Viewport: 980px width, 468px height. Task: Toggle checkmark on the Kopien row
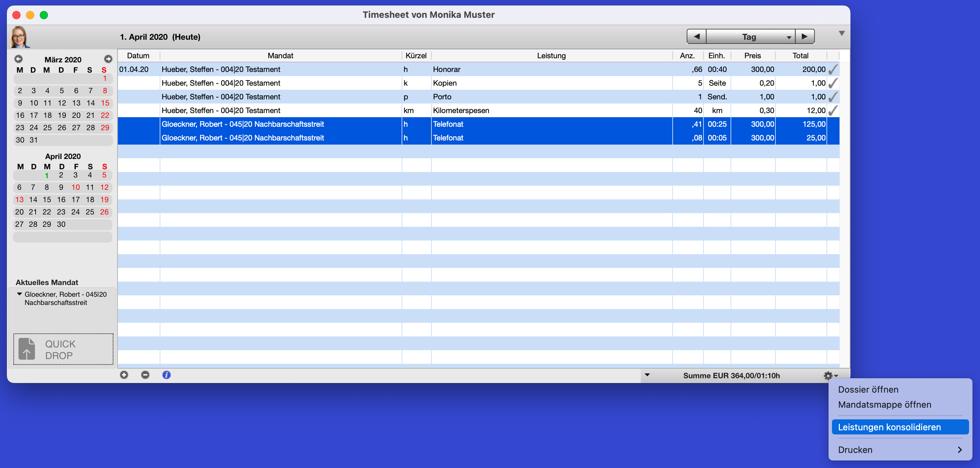click(833, 83)
